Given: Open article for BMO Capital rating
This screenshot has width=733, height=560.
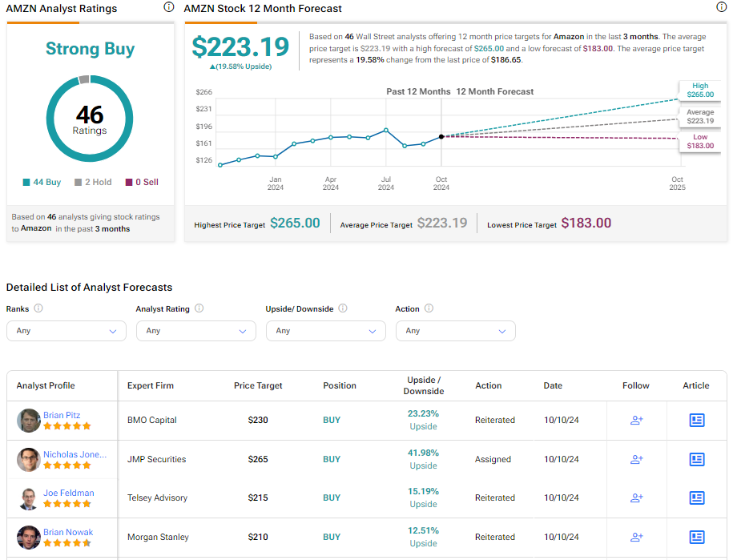Looking at the screenshot, I should click(x=697, y=421).
